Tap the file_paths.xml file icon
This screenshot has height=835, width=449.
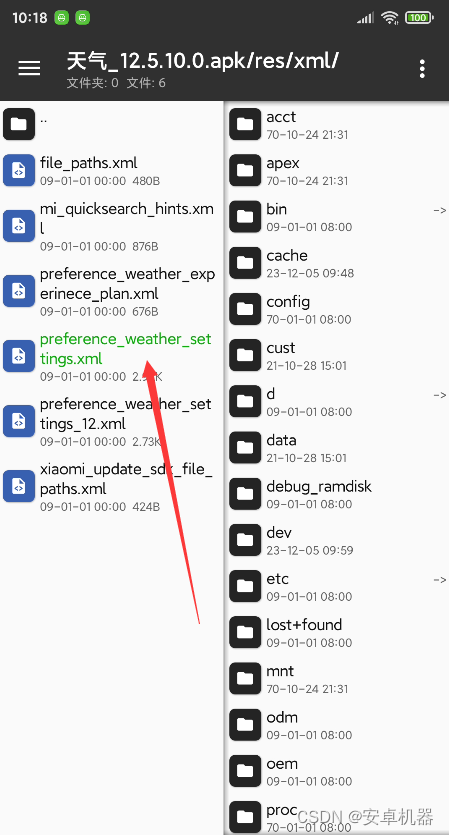tap(19, 170)
